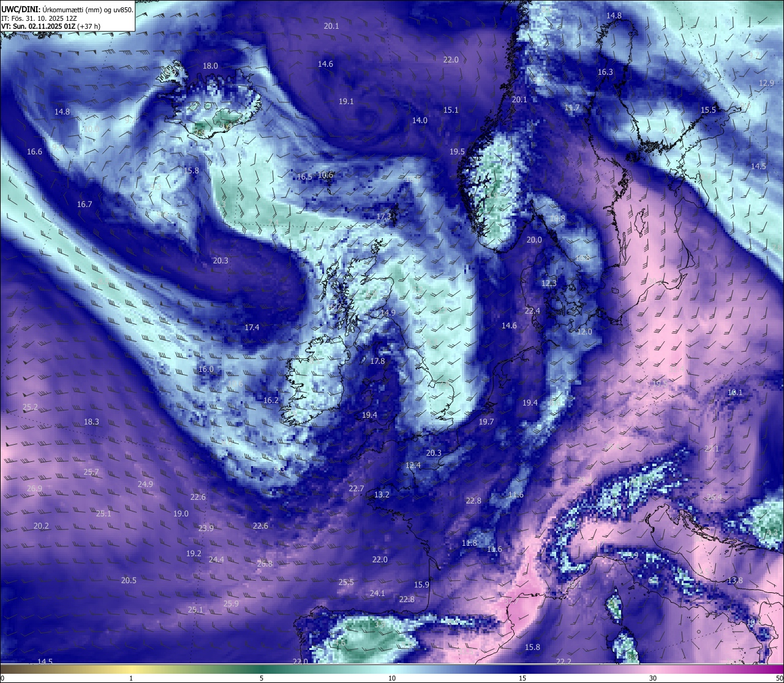Select the 18.3 map value
The height and width of the screenshot is (683, 784).
pyautogui.click(x=91, y=421)
